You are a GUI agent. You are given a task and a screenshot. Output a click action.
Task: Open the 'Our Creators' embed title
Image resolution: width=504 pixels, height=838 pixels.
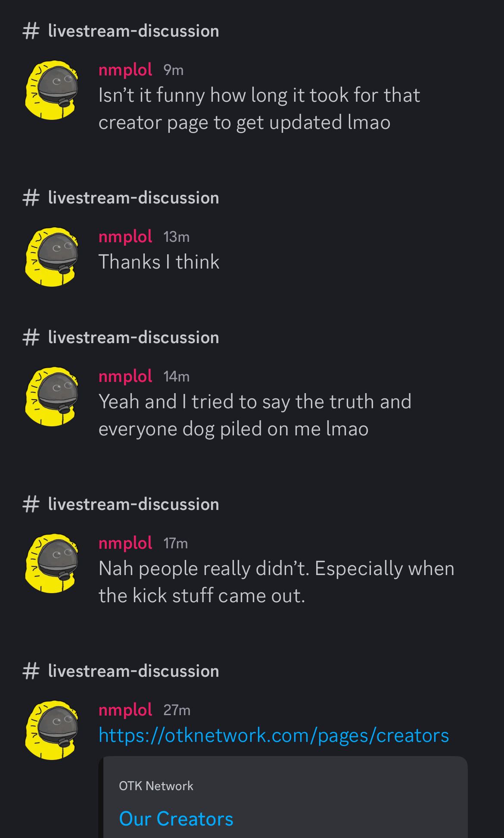tap(176, 819)
